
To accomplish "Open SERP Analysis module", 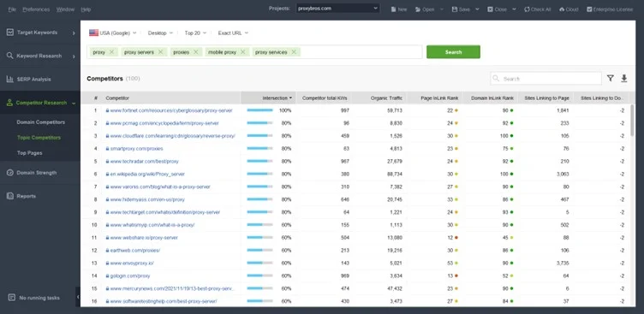I will pyautogui.click(x=40, y=80).
